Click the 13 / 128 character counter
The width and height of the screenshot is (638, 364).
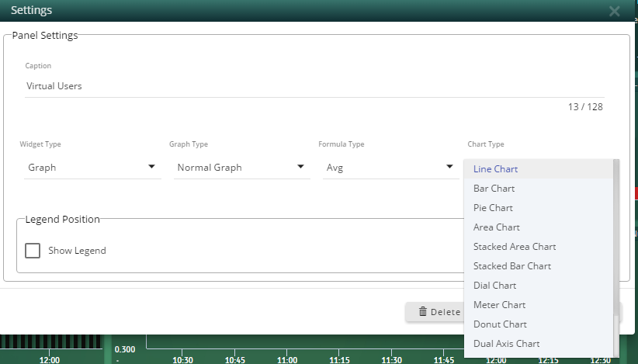585,107
